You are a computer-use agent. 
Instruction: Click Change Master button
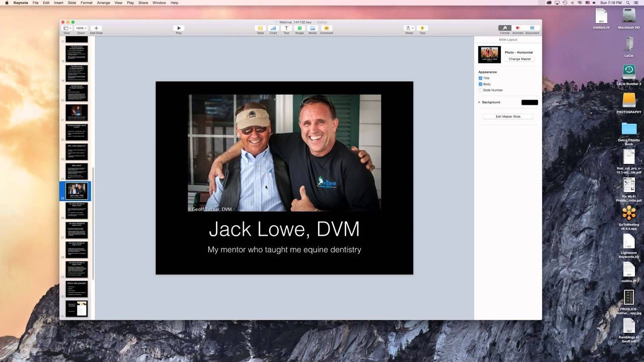pyautogui.click(x=520, y=59)
